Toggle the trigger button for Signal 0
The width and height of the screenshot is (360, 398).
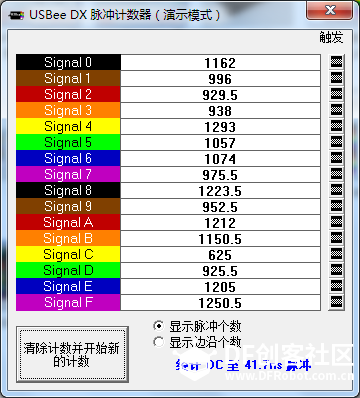[x=336, y=62]
